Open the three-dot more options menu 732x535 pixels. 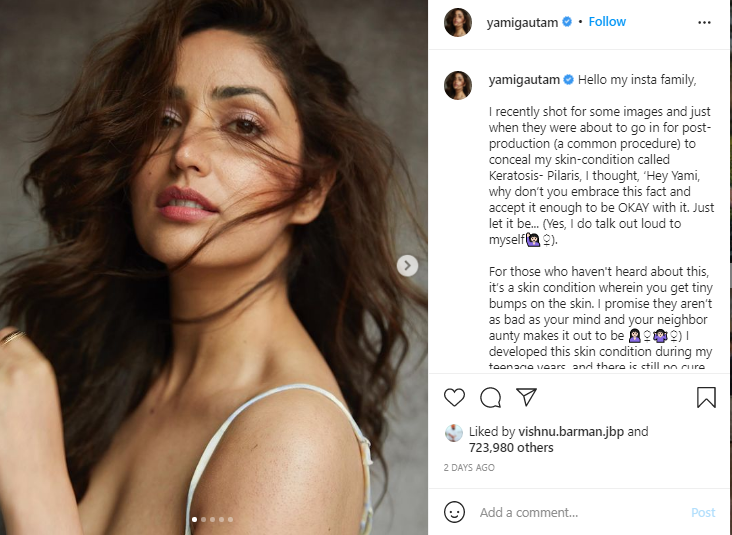pyautogui.click(x=705, y=22)
